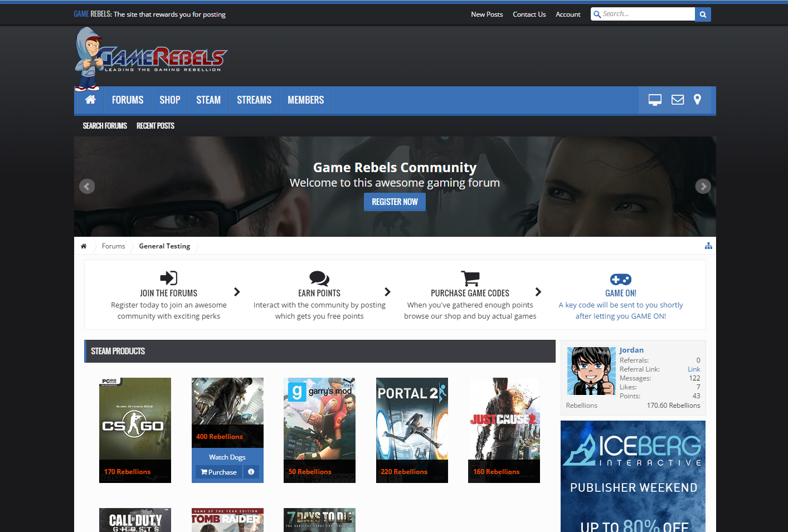Click the info icon on Watch Dogs card

(x=251, y=472)
